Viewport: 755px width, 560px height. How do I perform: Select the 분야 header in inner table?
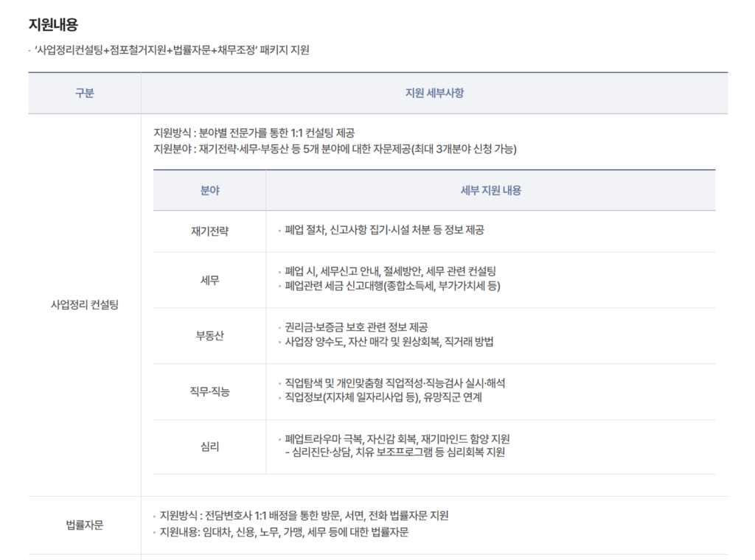(x=209, y=191)
